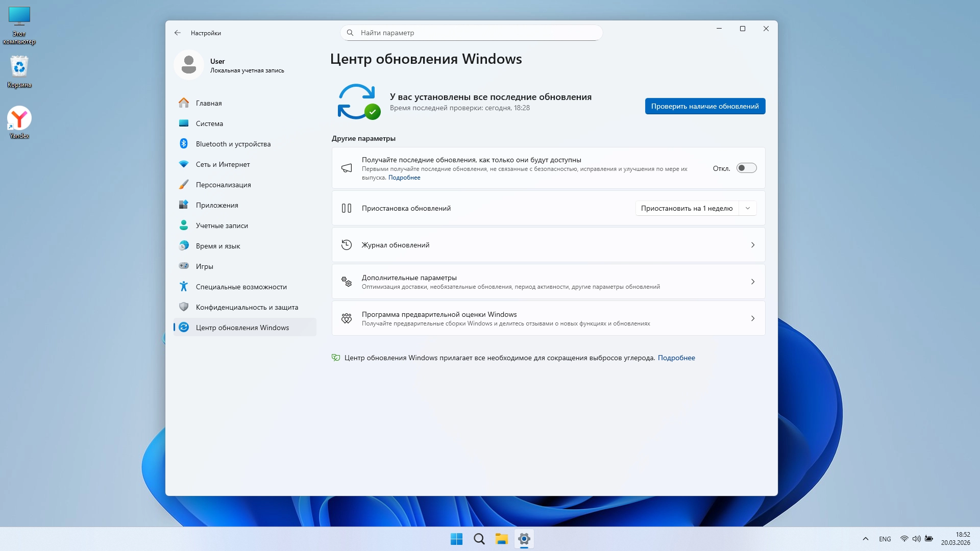Open File Explorer from taskbar
This screenshot has width=980, height=551.
pos(501,539)
